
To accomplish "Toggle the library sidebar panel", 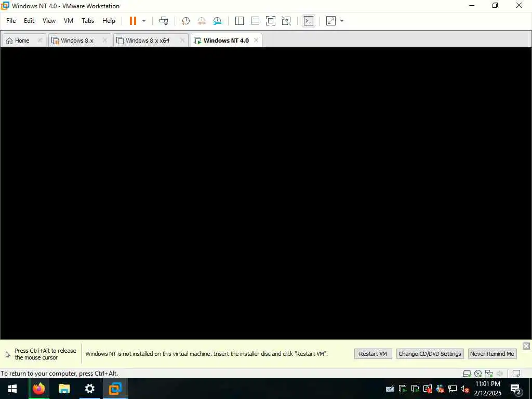I will 239,21.
